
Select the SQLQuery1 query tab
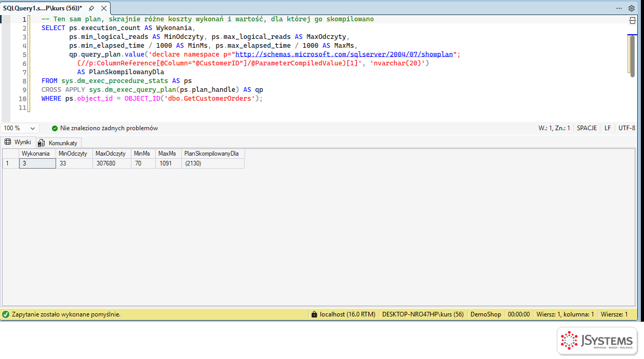pyautogui.click(x=43, y=8)
